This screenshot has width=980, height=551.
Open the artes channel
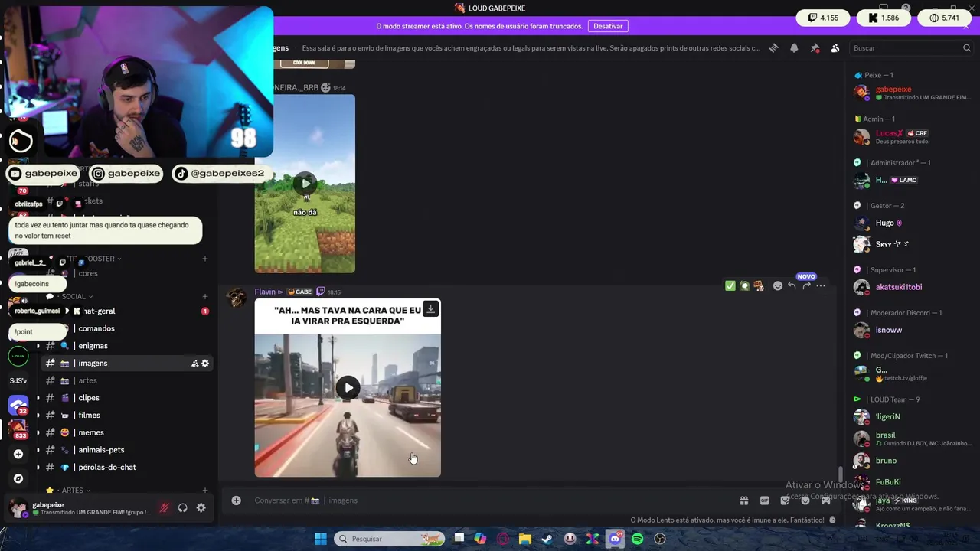click(126, 380)
